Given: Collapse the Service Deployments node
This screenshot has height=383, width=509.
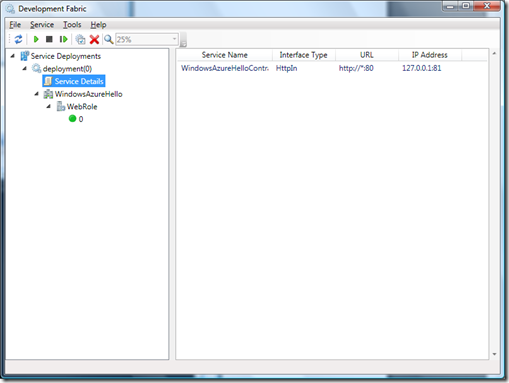Looking at the screenshot, I should pos(13,56).
